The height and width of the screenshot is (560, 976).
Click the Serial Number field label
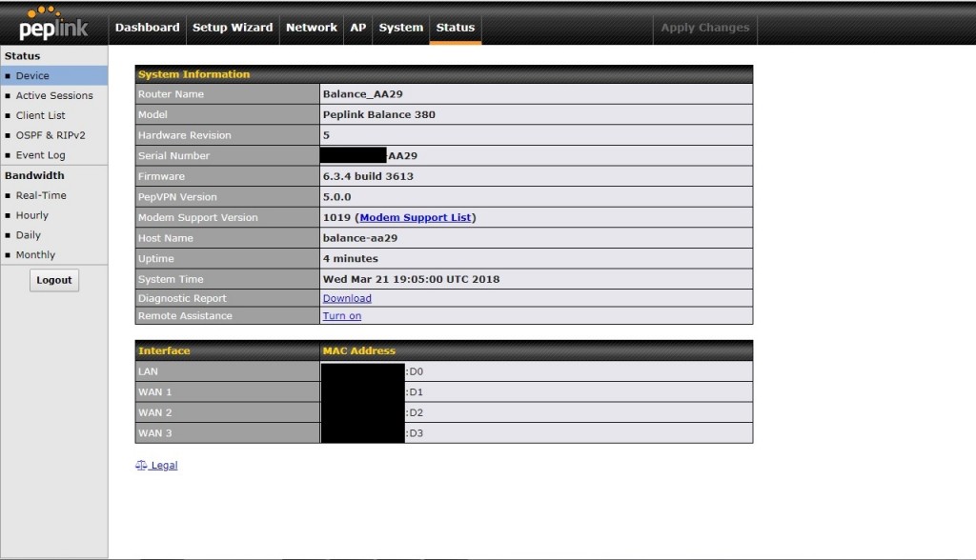(x=173, y=155)
